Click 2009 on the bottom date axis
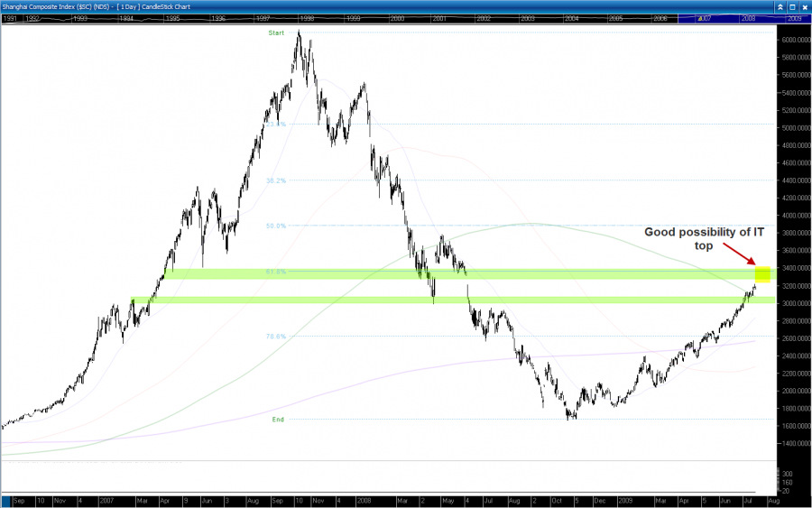 [x=625, y=502]
